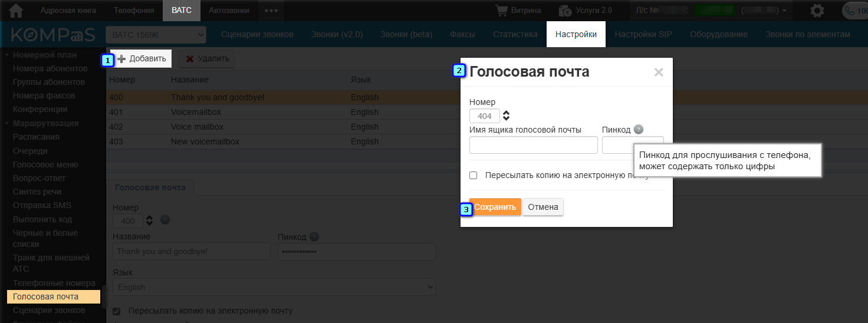Click the Удалить button
The image size is (868, 323).
206,59
